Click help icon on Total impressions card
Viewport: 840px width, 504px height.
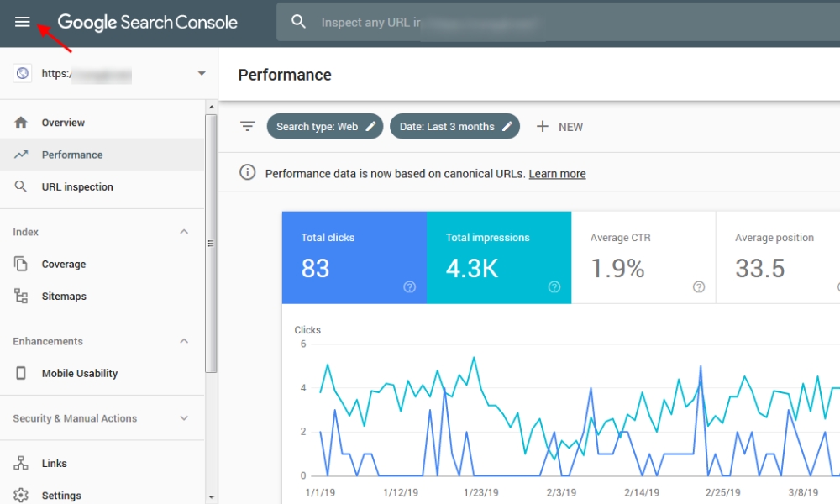pyautogui.click(x=554, y=287)
